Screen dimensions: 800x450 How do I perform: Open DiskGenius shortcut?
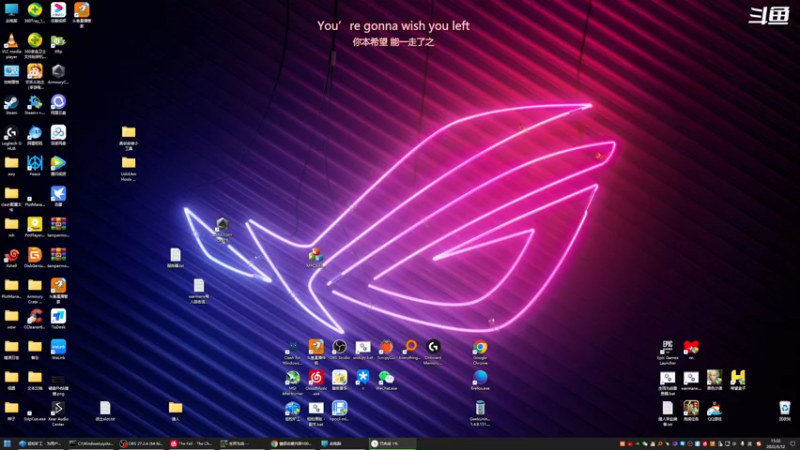(x=35, y=258)
